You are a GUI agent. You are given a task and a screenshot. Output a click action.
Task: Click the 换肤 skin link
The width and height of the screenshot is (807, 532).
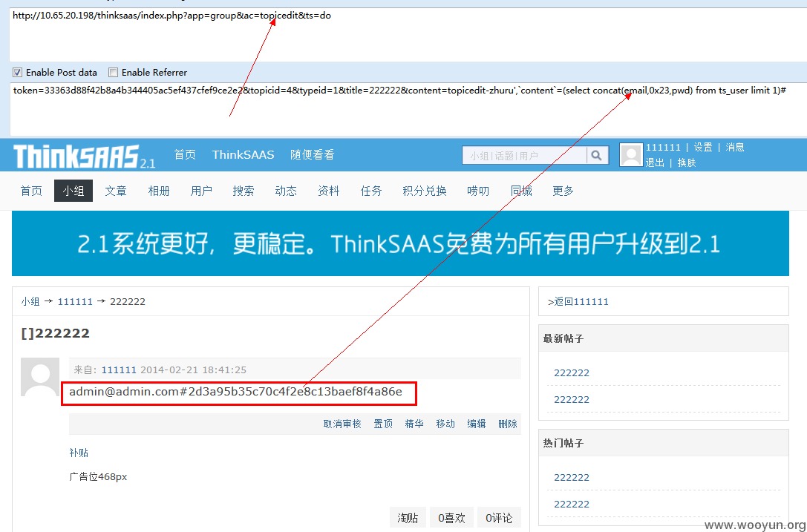point(687,162)
